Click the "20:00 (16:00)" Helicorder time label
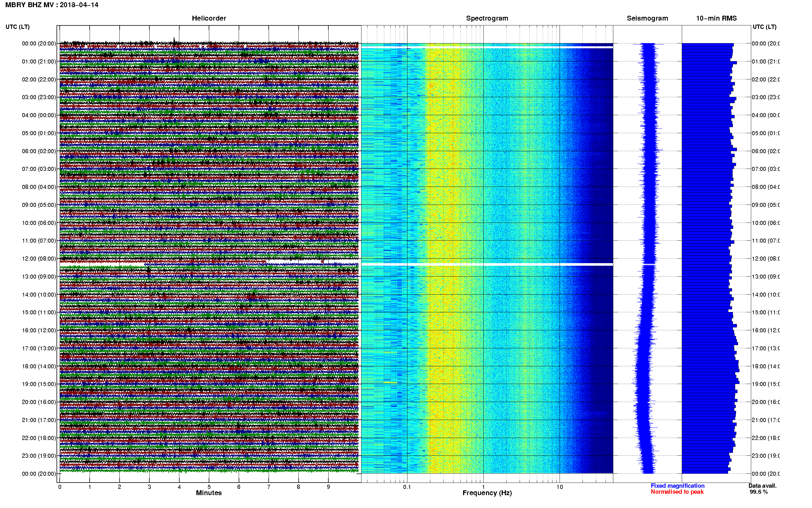The image size is (812, 508). 39,402
